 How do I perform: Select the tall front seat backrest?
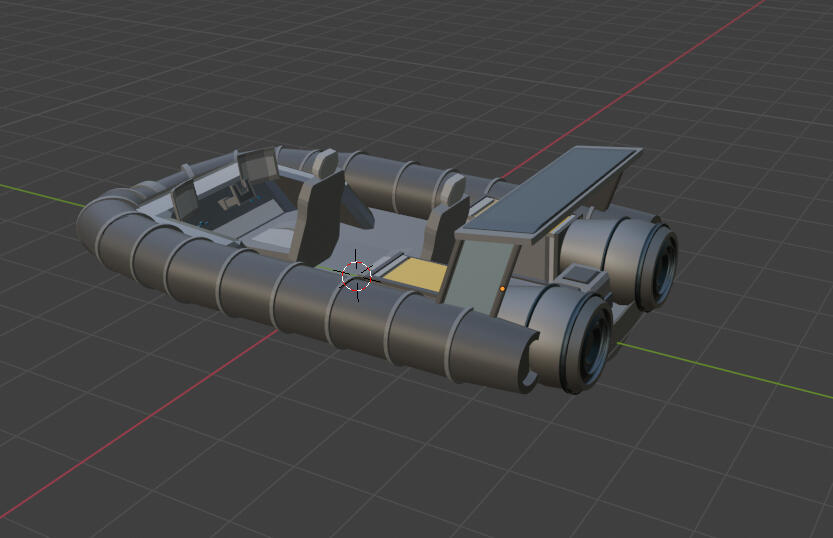pyautogui.click(x=319, y=218)
